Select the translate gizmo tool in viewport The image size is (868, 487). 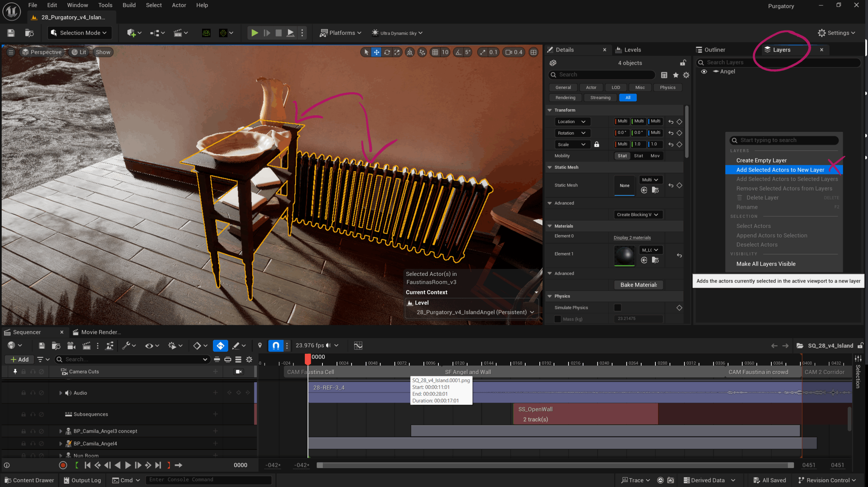tap(376, 52)
